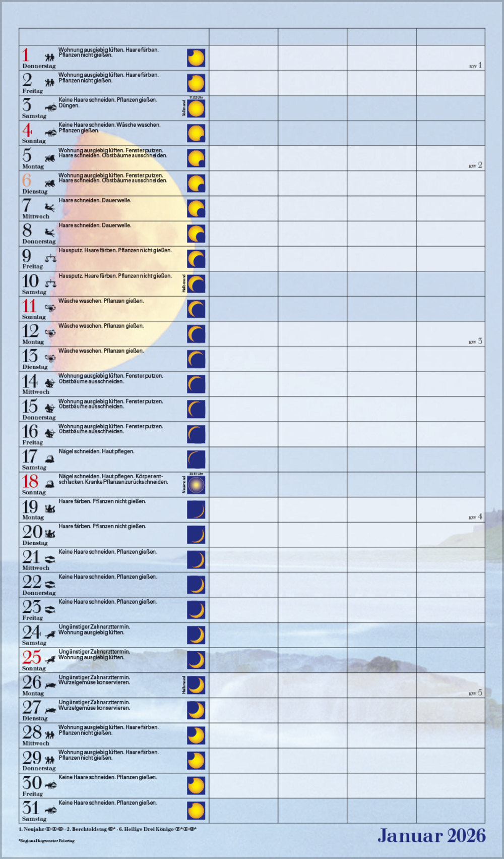Image resolution: width=504 pixels, height=859 pixels.
Task: Click the Haare schneiden Dauerwelle text on January 7
Action: [x=95, y=201]
